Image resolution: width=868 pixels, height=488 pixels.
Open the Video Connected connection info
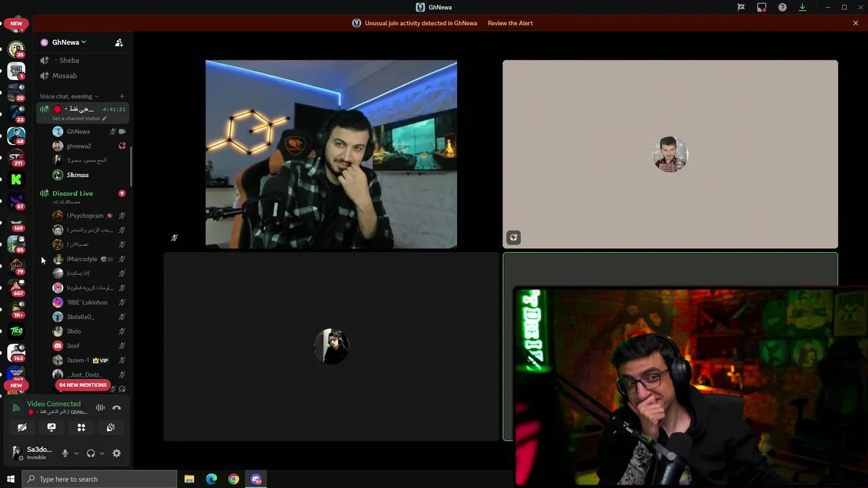tap(54, 404)
